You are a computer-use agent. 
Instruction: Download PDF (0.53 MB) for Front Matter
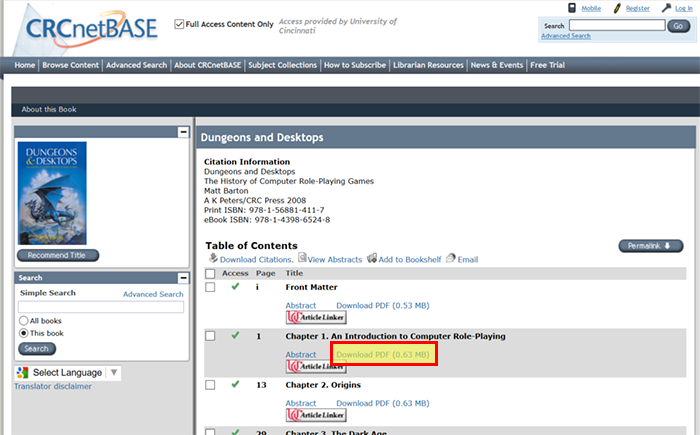pos(383,305)
